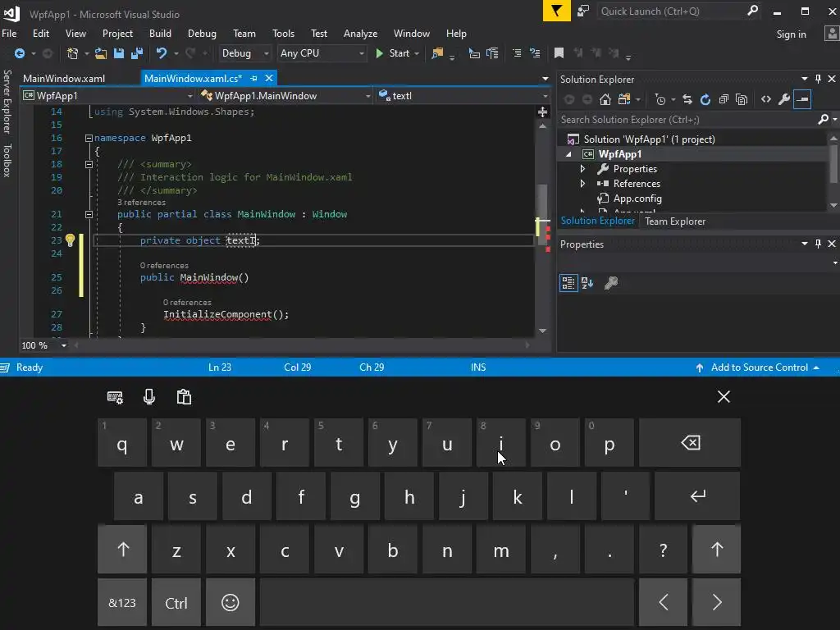Tap the clipboard icon on touch keyboard
Viewport: 840px width, 630px height.
tap(184, 397)
